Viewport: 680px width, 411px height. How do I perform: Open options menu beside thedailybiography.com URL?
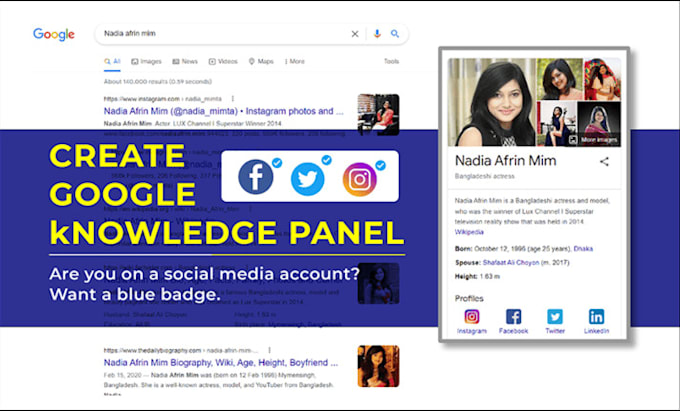[269, 350]
